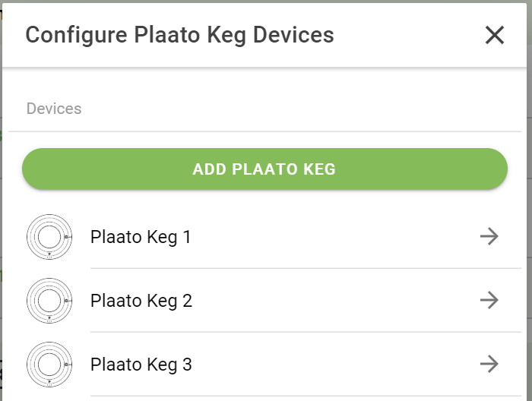Open Plaato Keg 2 via its arrow
This screenshot has width=532, height=401.
coord(489,300)
